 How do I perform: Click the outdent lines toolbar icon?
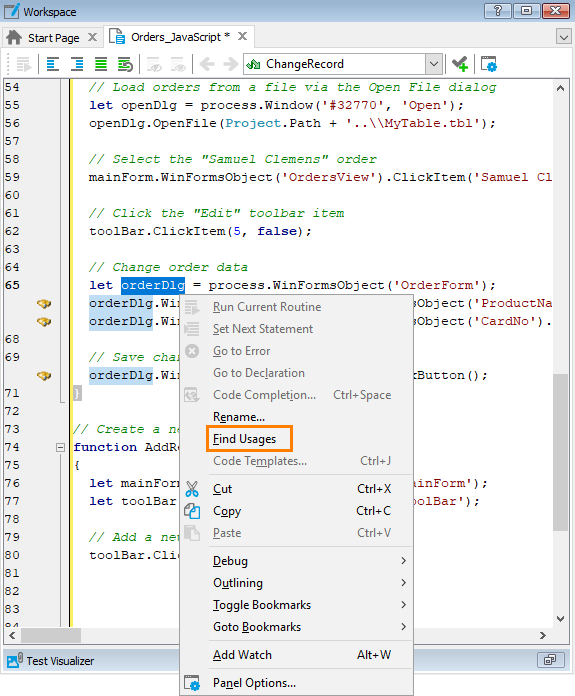point(53,64)
